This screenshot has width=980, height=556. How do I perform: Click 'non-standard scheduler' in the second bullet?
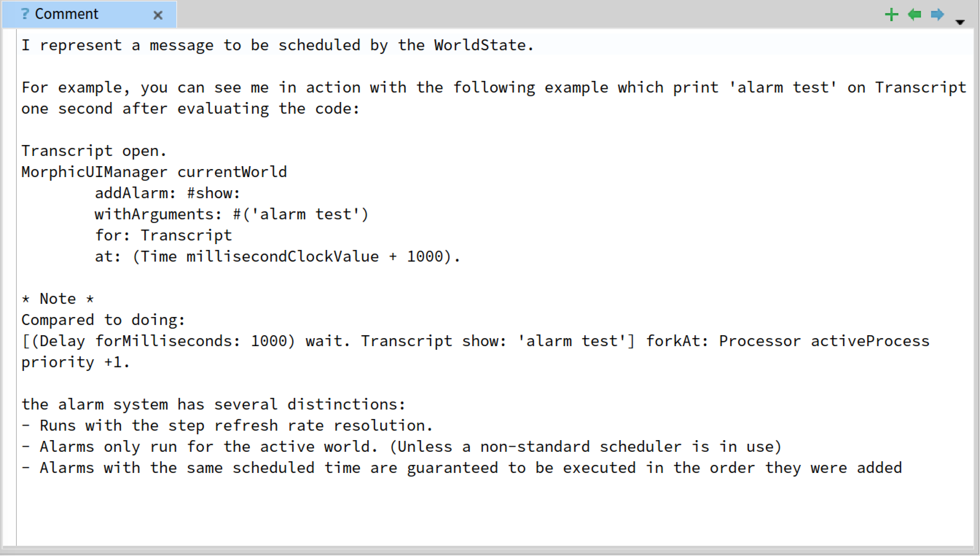580,447
